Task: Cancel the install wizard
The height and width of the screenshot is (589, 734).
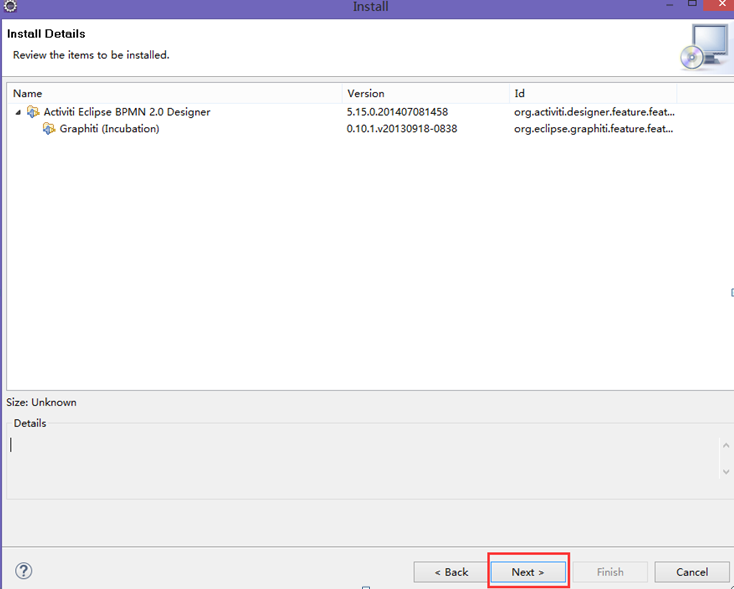Action: (x=692, y=572)
